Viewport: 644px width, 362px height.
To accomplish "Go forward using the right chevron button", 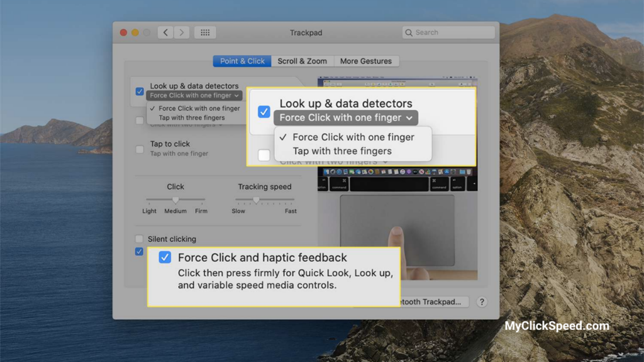I will pos(182,33).
